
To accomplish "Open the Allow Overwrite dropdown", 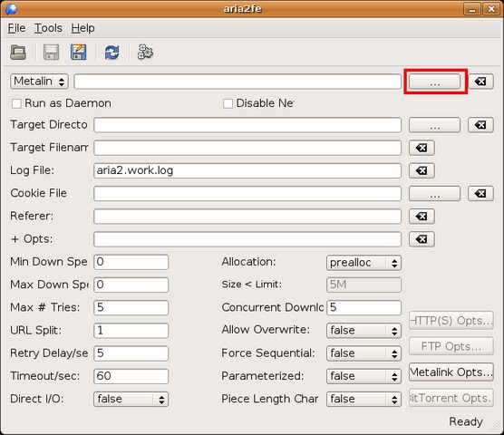I will (x=363, y=331).
